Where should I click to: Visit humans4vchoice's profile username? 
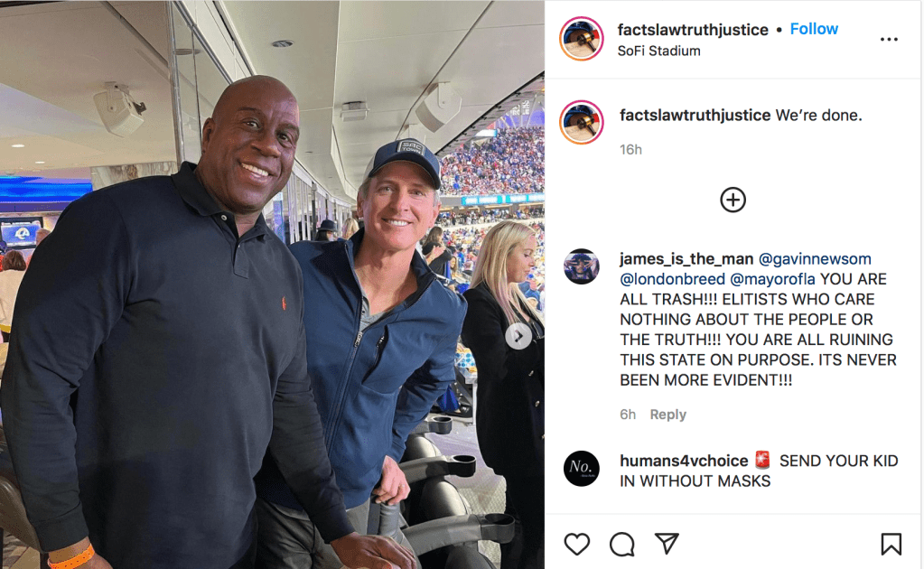tap(683, 461)
